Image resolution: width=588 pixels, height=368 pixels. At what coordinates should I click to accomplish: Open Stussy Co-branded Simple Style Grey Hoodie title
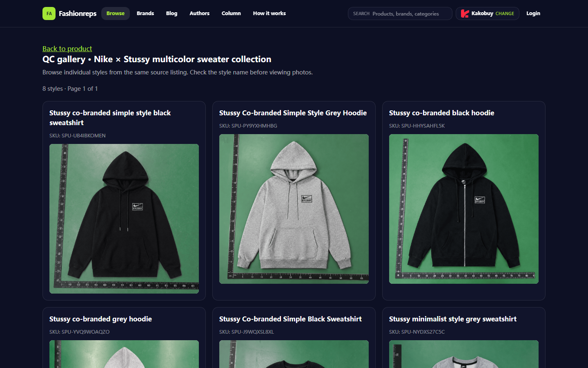point(293,113)
